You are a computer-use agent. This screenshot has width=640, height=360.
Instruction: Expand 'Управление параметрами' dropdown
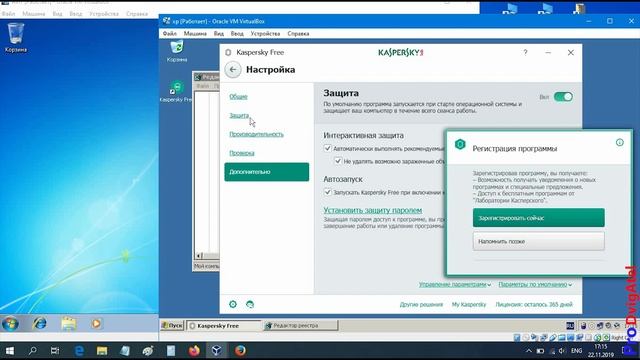(x=455, y=284)
